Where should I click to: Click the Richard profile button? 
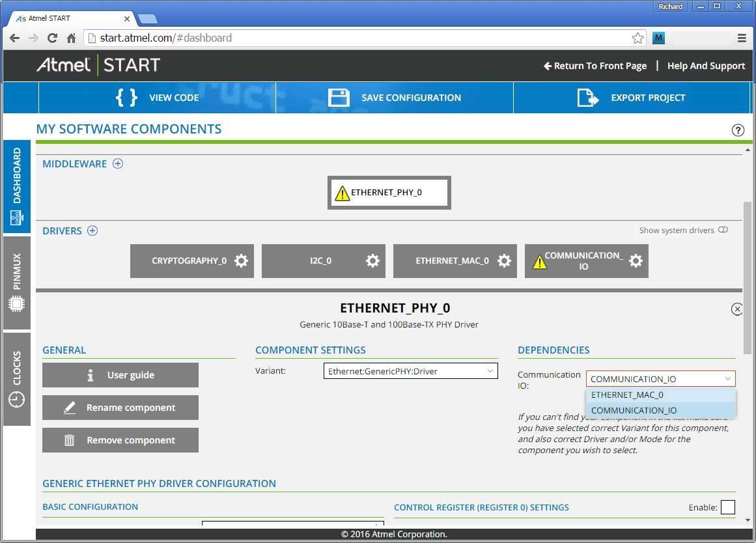point(671,7)
